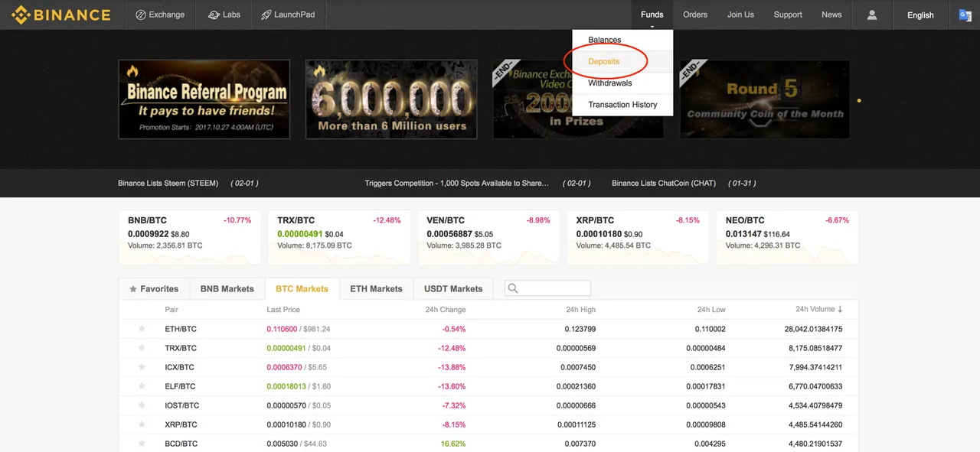Screen dimensions: 980x452
Task: Favorite the ICX/BTC pair star
Action: pyautogui.click(x=142, y=367)
